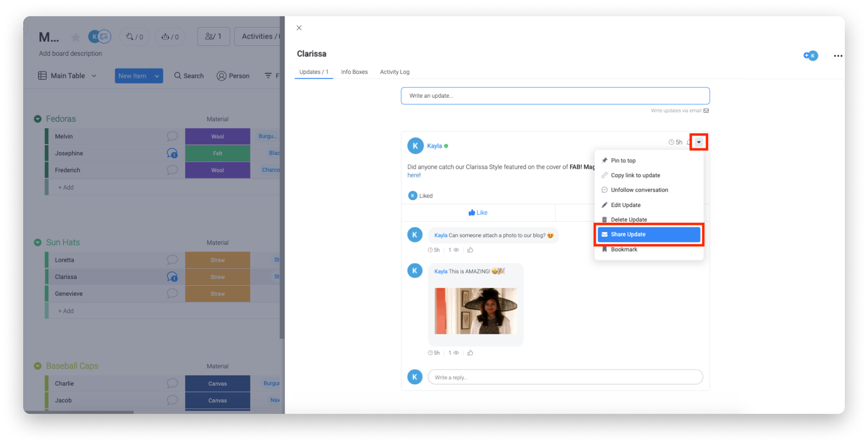868x444 pixels.
Task: Open the Info Boxes tab
Action: tap(354, 72)
